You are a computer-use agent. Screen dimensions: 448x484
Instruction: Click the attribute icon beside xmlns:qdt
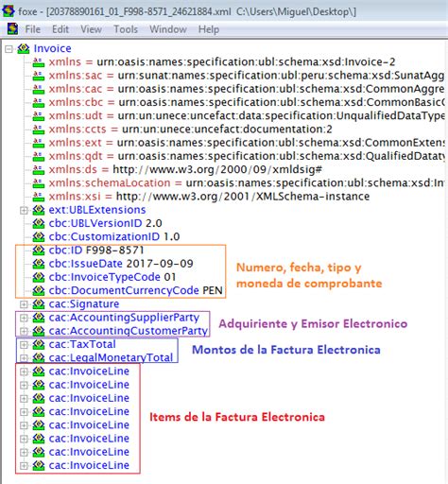point(39,156)
